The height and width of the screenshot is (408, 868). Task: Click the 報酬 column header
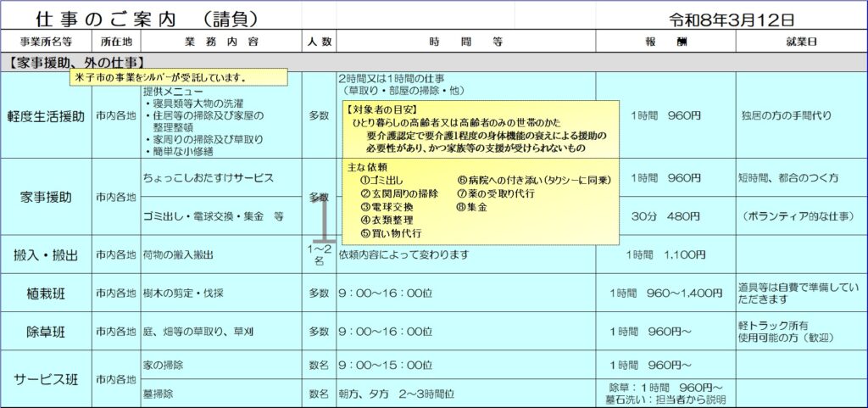(665, 42)
